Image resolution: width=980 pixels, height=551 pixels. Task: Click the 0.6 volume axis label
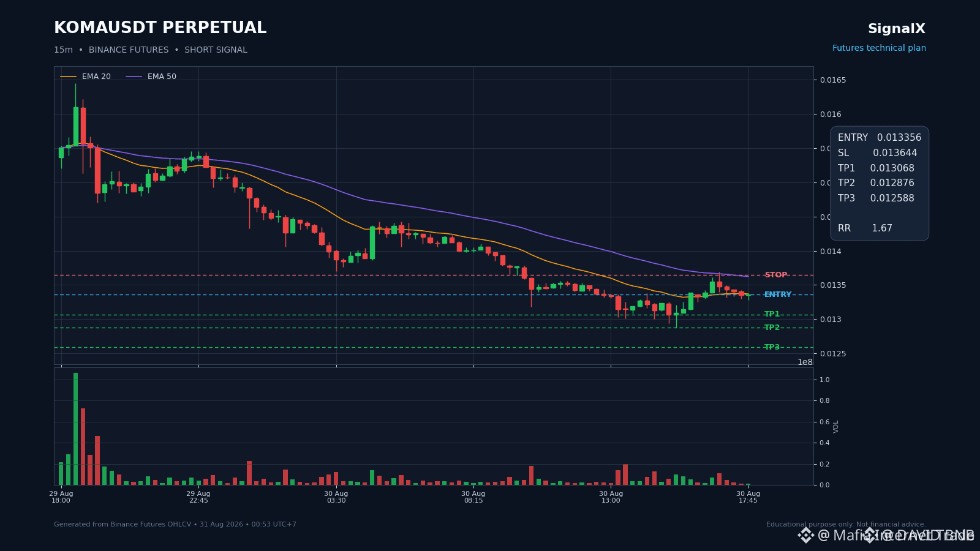pyautogui.click(x=825, y=422)
